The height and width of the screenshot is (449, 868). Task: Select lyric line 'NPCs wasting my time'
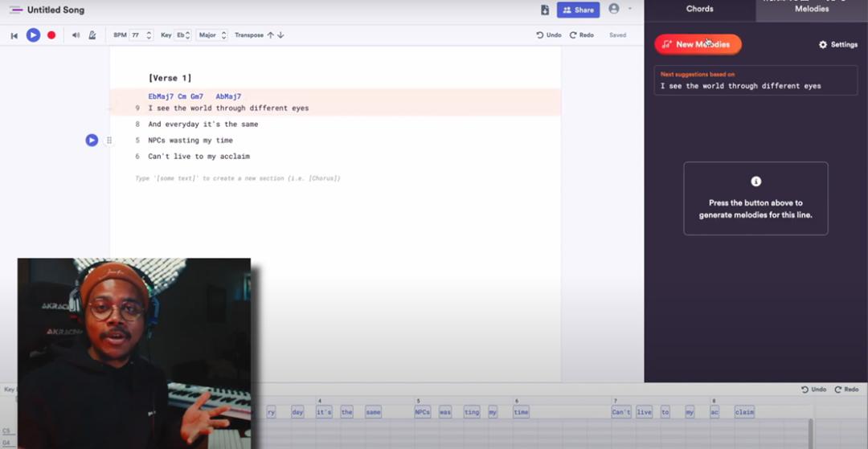pos(190,141)
